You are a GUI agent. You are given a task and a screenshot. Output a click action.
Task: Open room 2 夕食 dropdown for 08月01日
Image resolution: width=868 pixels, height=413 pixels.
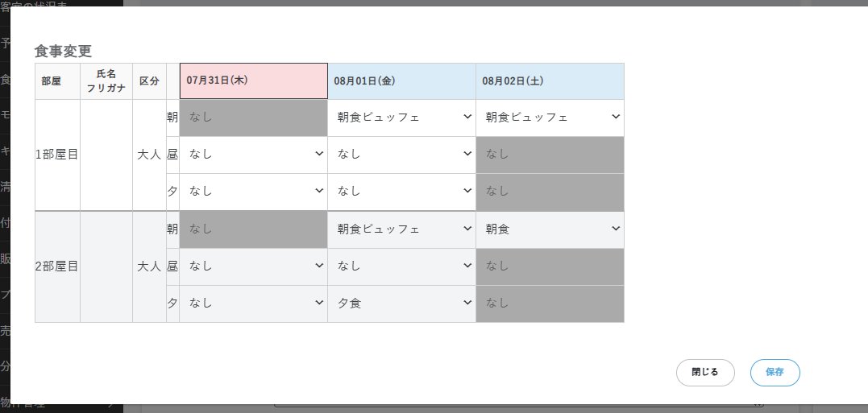coord(401,304)
